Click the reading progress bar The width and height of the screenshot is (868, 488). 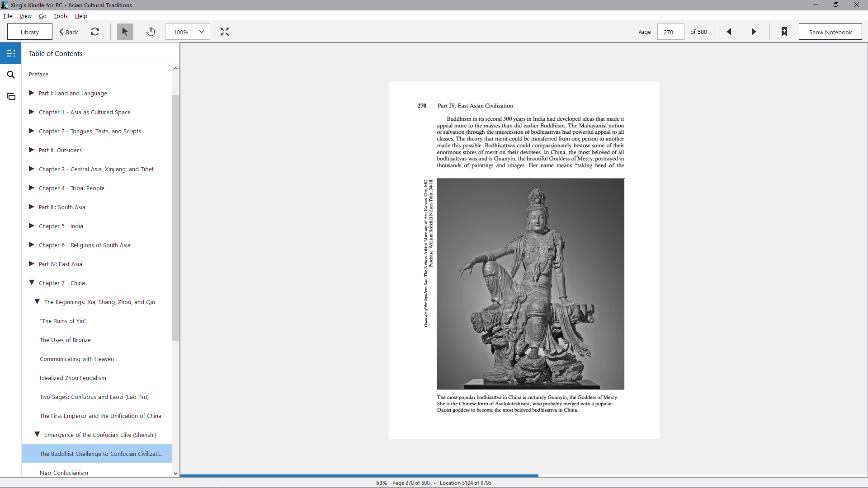pos(524,475)
